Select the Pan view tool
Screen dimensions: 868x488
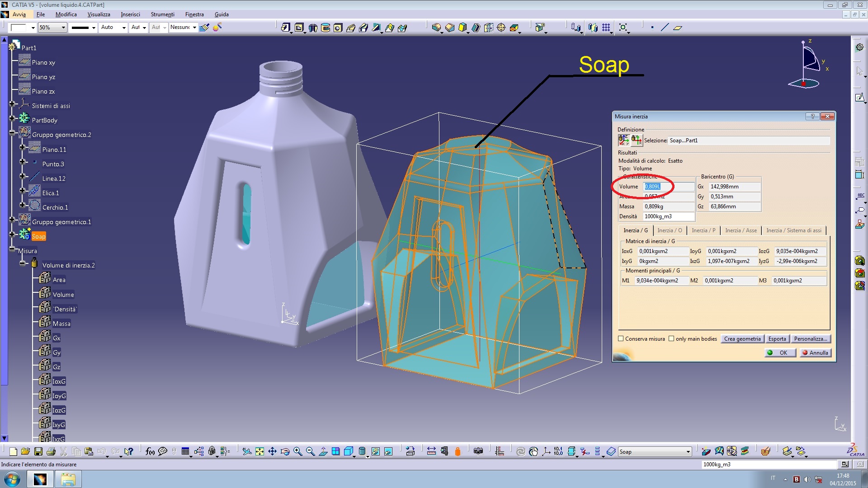(x=272, y=451)
